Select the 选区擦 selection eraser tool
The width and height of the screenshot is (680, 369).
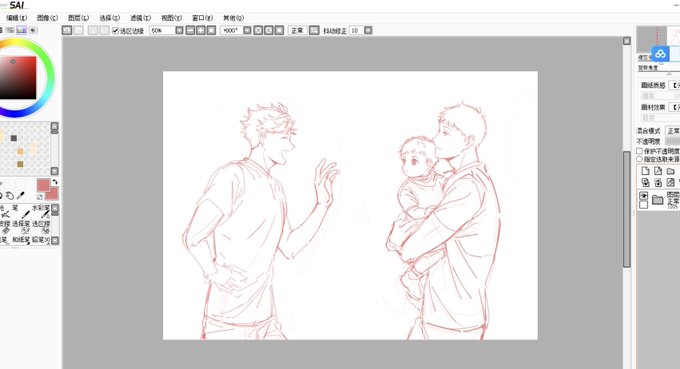(x=41, y=227)
